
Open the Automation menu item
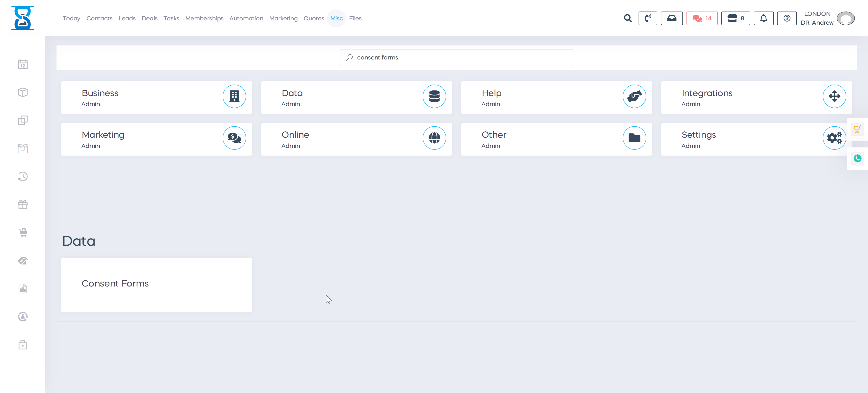(x=246, y=18)
